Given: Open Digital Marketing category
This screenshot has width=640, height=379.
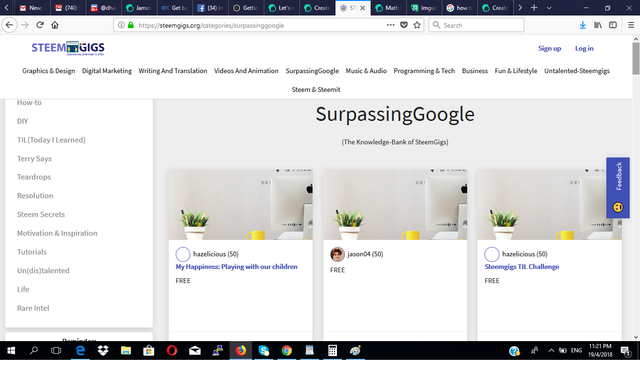Looking at the screenshot, I should click(x=107, y=71).
